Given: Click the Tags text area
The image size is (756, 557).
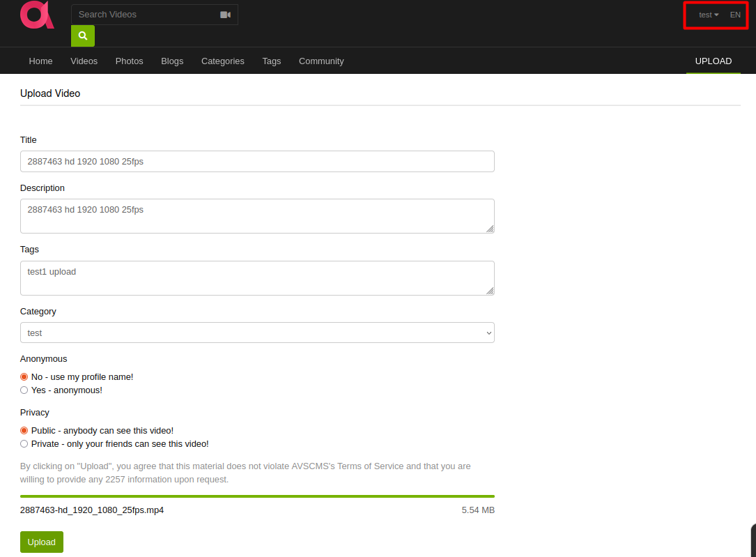Looking at the screenshot, I should tap(257, 277).
